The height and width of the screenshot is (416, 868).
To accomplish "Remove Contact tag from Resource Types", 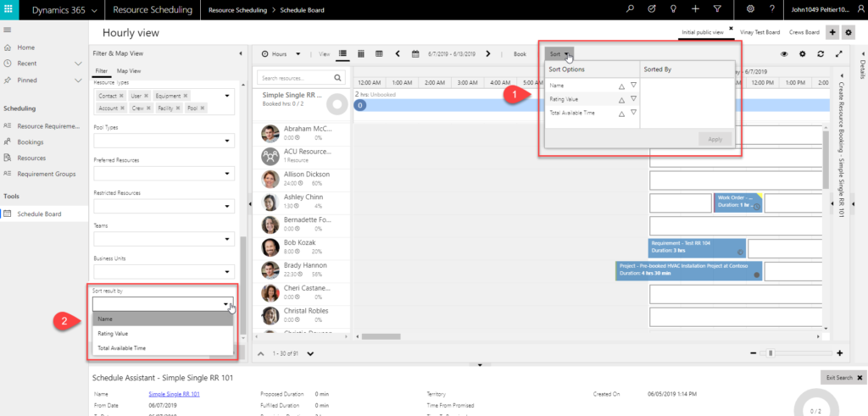I will (x=121, y=96).
